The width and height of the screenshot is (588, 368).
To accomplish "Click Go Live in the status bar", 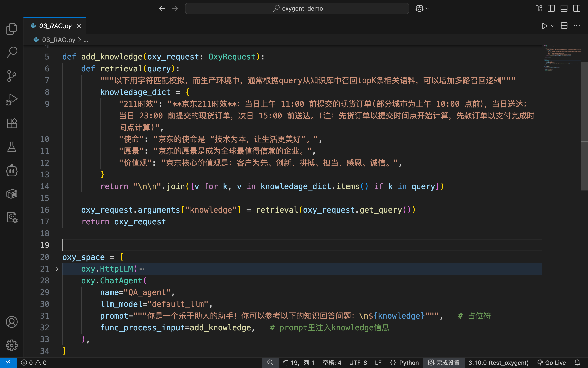I will pyautogui.click(x=552, y=363).
